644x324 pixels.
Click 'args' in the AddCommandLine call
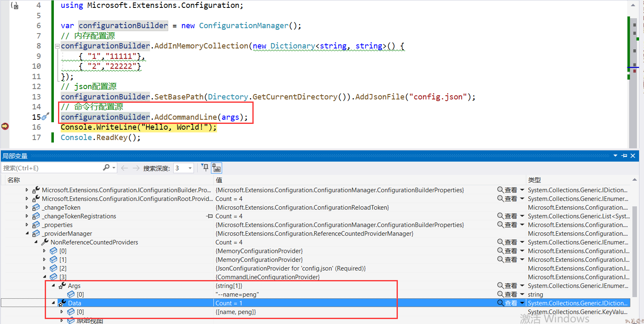point(230,117)
